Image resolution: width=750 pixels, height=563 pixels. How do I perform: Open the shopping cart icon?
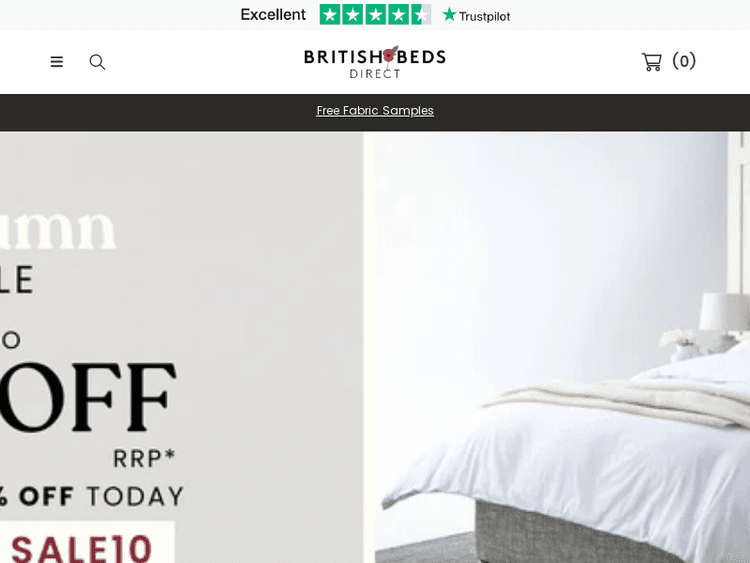point(651,62)
